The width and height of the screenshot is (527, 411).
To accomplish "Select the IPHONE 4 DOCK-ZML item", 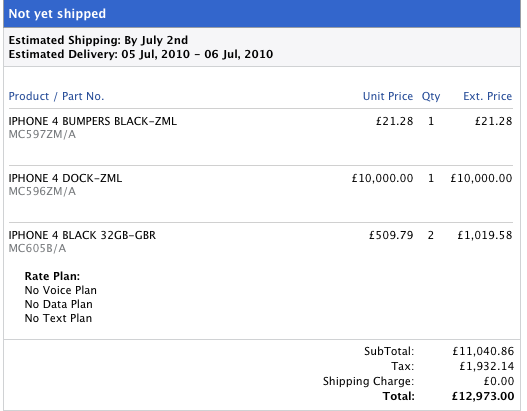I will (x=65, y=178).
